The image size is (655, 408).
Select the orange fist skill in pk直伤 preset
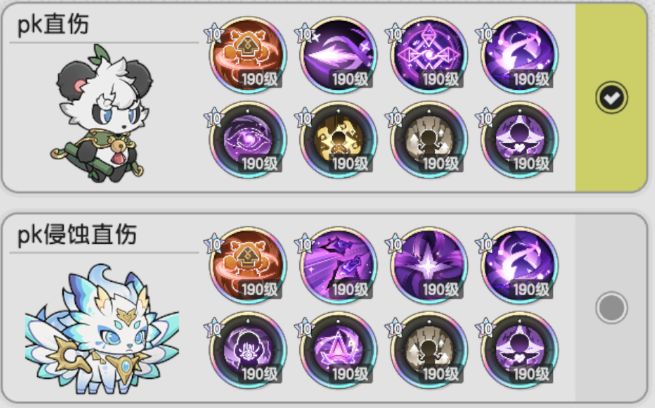[248, 55]
